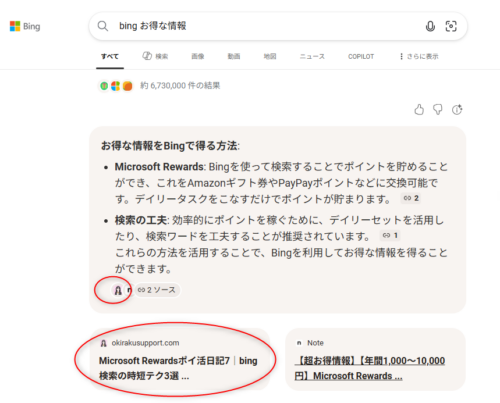Open visual search camera icon

(x=451, y=26)
